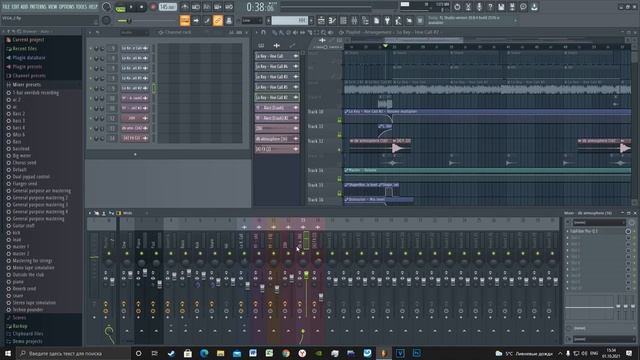Click the playlist magnet snap icon
The height and width of the screenshot is (360, 640).
coord(263,32)
